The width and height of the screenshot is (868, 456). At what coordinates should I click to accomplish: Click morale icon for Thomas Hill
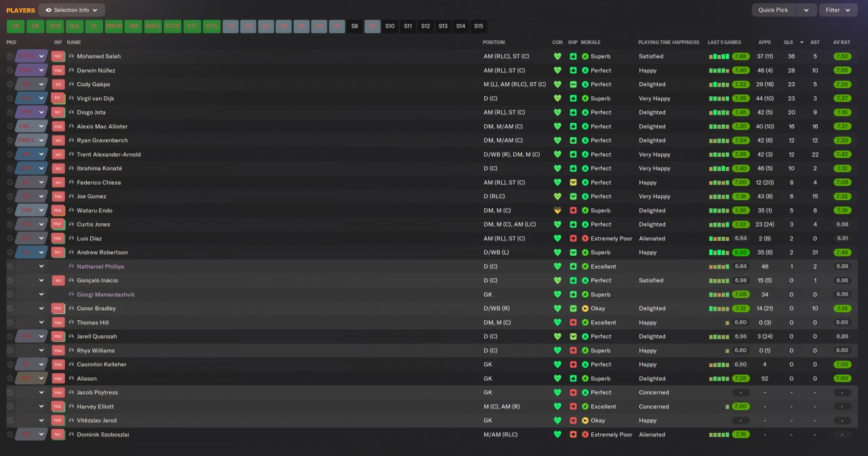click(585, 322)
